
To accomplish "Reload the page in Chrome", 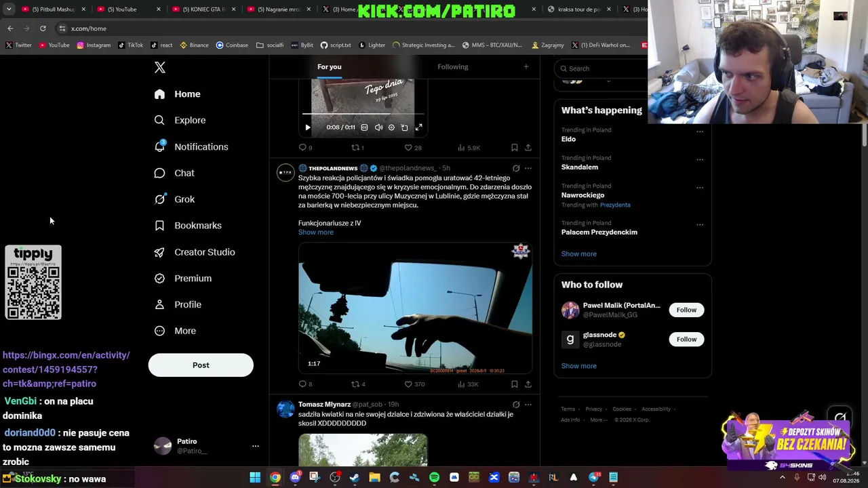I will [x=43, y=28].
